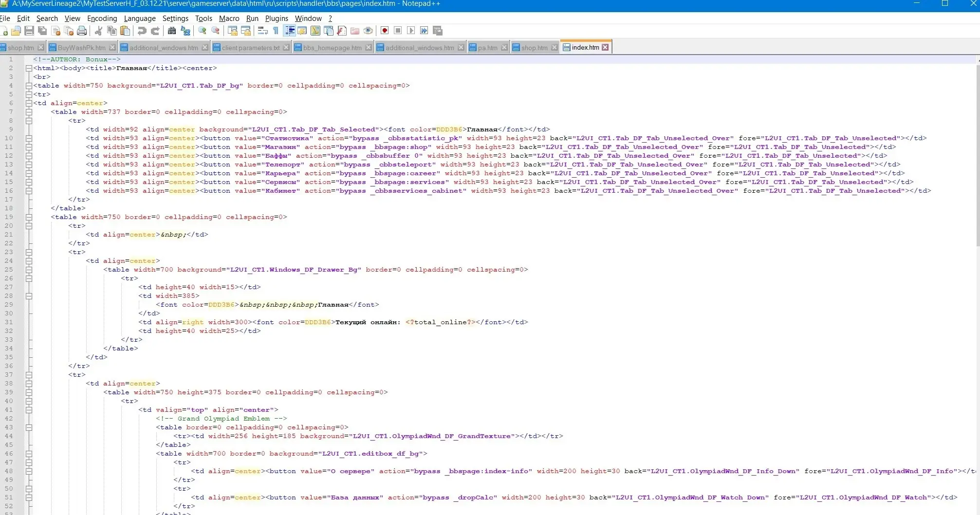Collapse the table fold on line 19
Viewport: 980px width, 515px height.
(x=29, y=217)
